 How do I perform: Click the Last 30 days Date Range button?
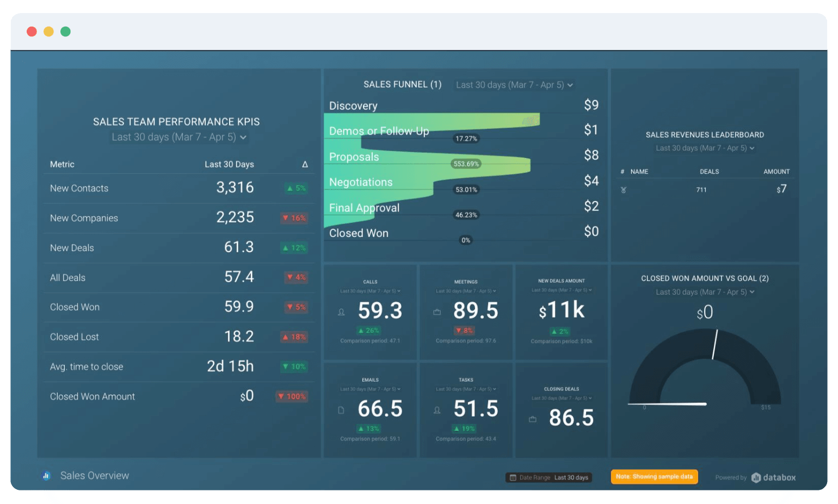coord(549,477)
